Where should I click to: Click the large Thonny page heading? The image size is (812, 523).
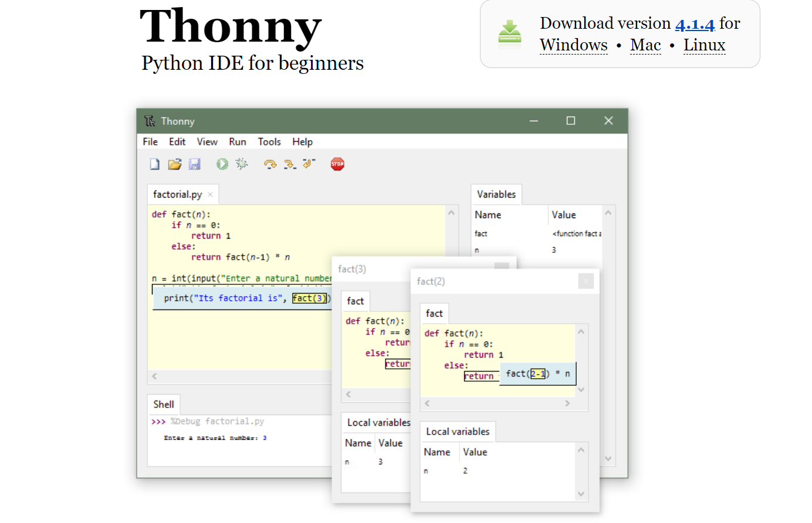pos(231,27)
